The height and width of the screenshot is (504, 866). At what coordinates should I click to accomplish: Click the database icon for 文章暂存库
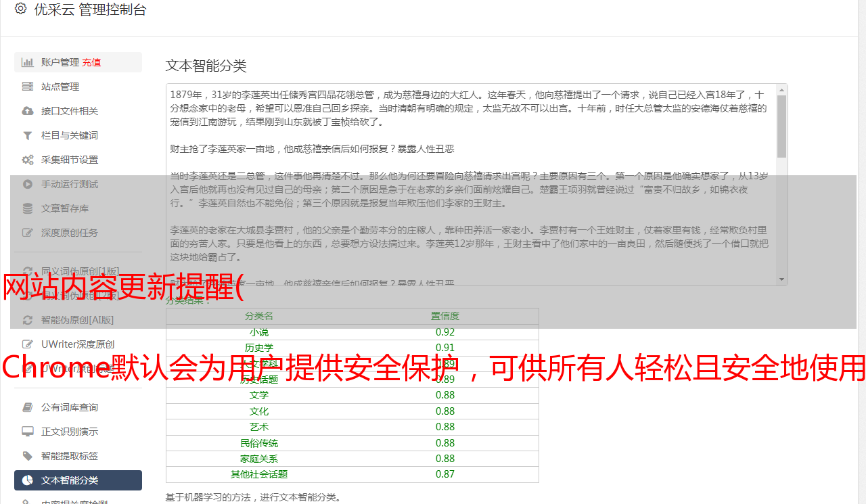28,208
